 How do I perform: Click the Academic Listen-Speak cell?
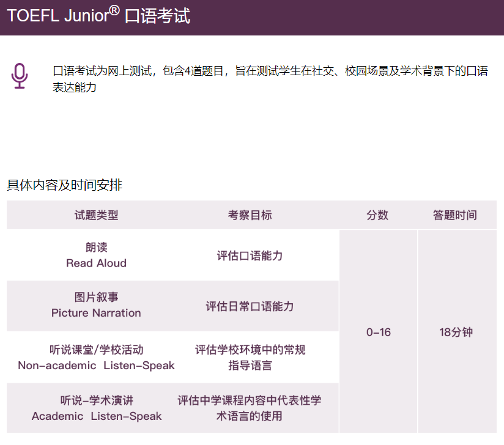(x=96, y=408)
